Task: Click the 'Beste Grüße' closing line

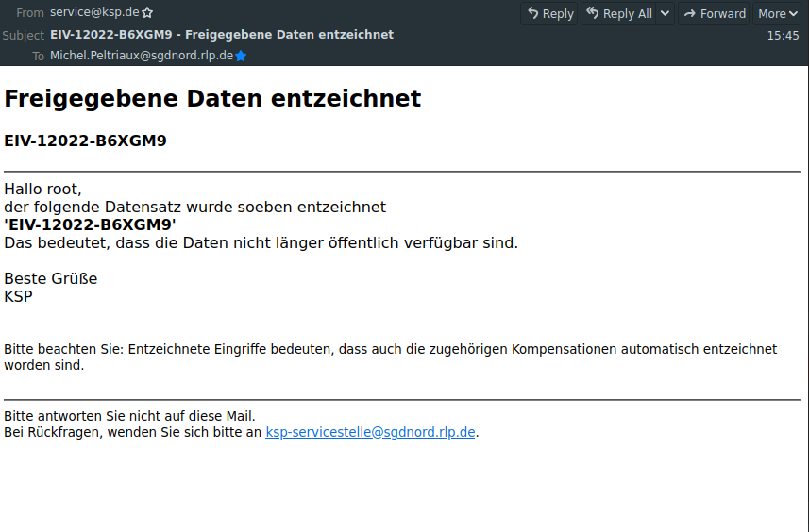Action: point(51,278)
